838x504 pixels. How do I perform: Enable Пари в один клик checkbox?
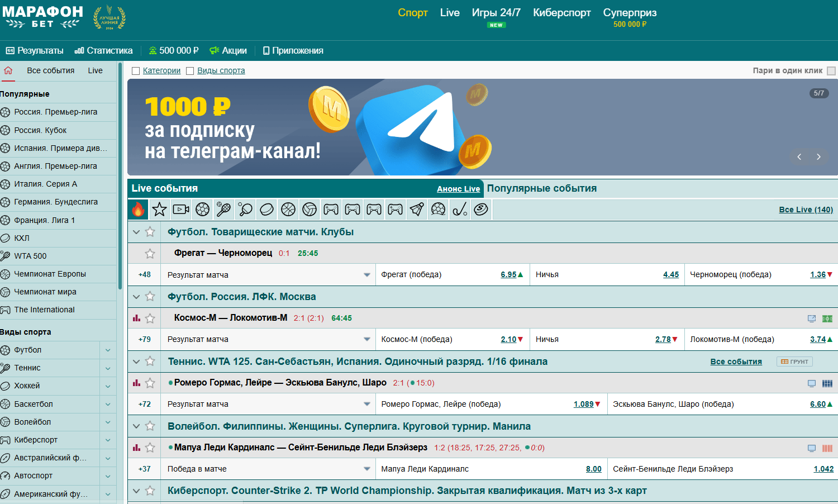[831, 71]
